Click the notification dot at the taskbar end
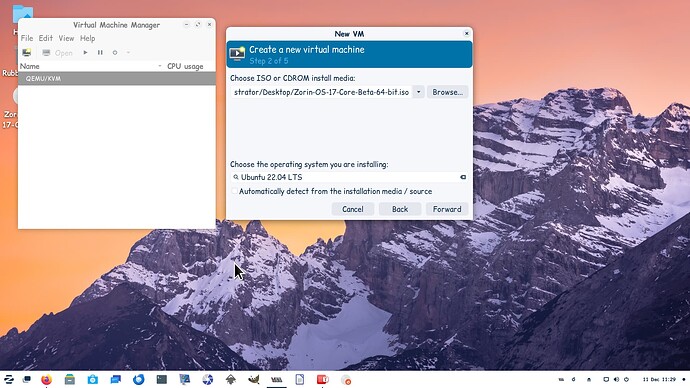690x388 pixels. pos(683,379)
